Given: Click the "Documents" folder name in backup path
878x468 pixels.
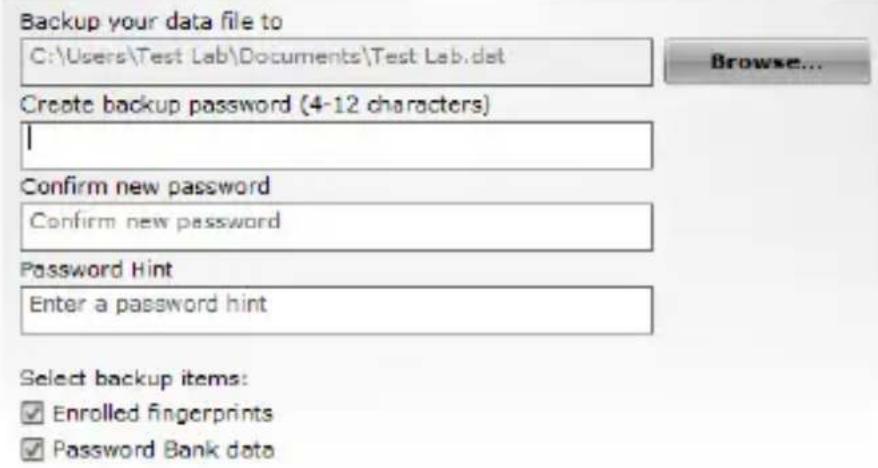Looking at the screenshot, I should 289,57.
